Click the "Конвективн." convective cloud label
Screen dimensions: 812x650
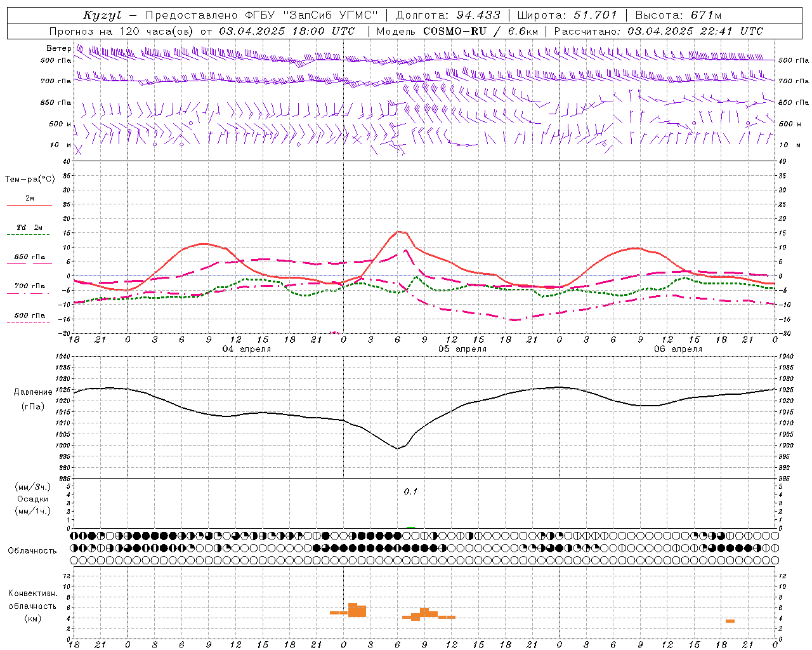(x=32, y=594)
